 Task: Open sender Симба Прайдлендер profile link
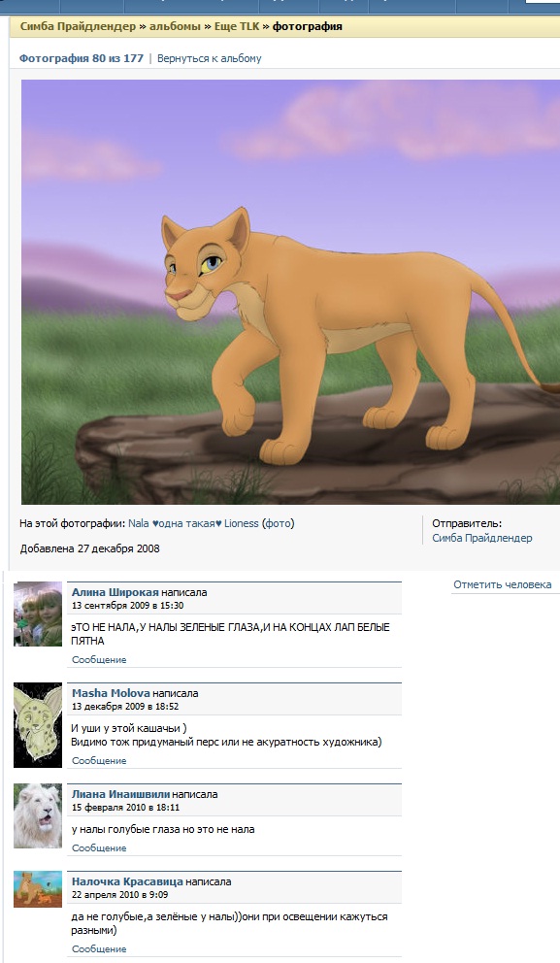482,538
